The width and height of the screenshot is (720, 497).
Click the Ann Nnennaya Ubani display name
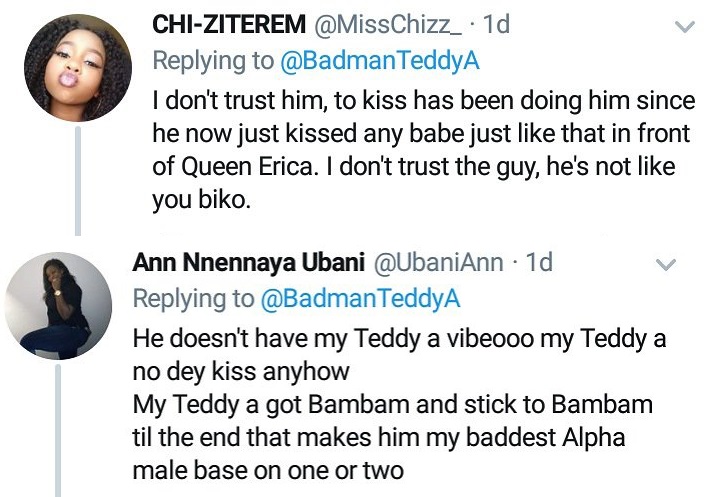pyautogui.click(x=249, y=263)
